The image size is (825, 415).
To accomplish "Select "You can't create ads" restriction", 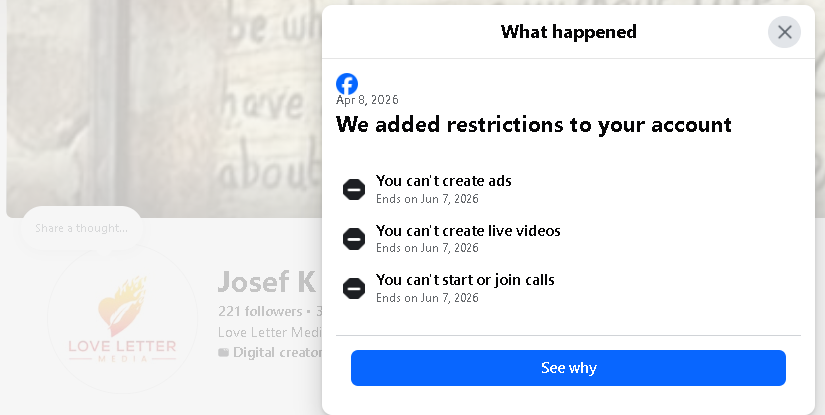I will coord(444,181).
